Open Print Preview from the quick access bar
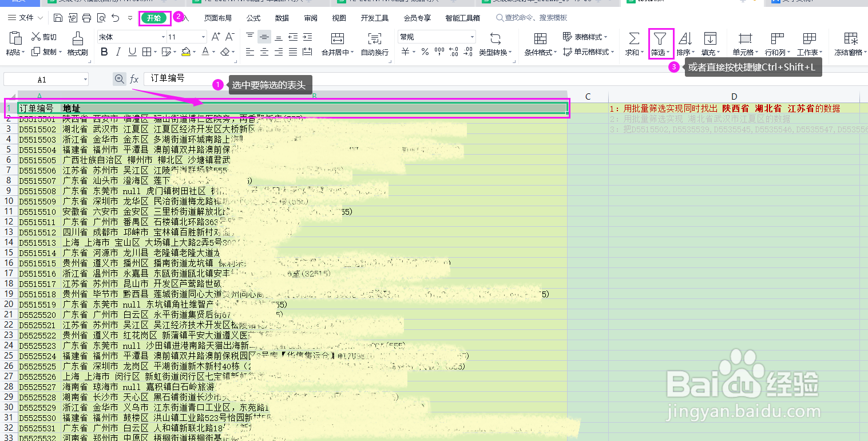The width and height of the screenshot is (868, 441). coord(101,18)
